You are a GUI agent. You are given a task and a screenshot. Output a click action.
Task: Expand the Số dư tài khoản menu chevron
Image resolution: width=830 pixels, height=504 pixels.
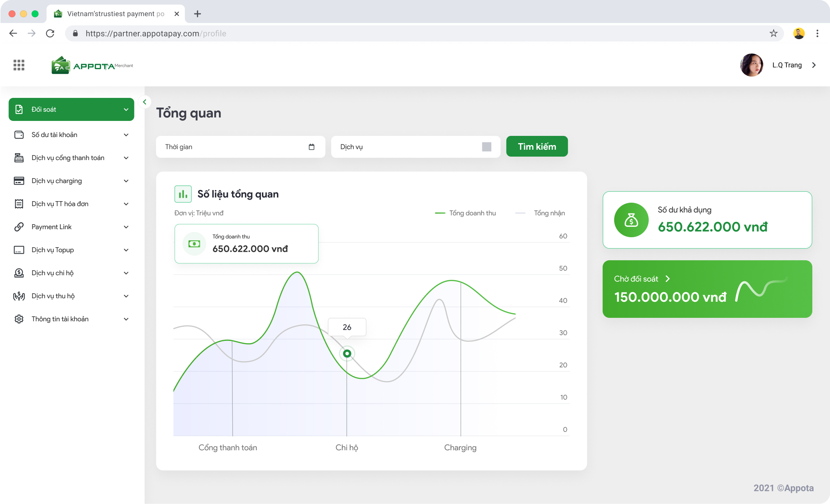tap(126, 135)
